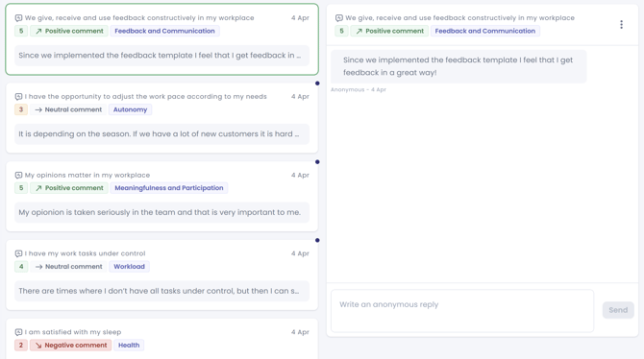644x359 pixels.
Task: Click Positive comment label on Meaningfulness card
Action: 69,188
